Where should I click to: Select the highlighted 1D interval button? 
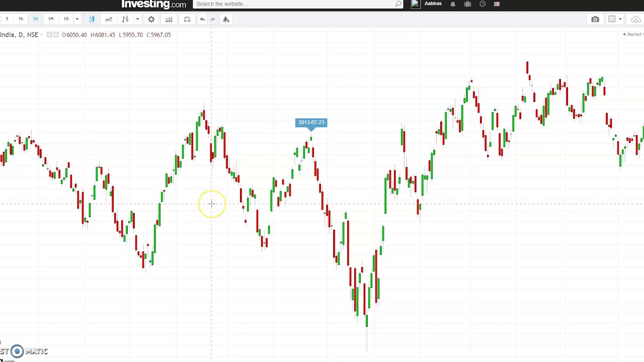[36, 19]
